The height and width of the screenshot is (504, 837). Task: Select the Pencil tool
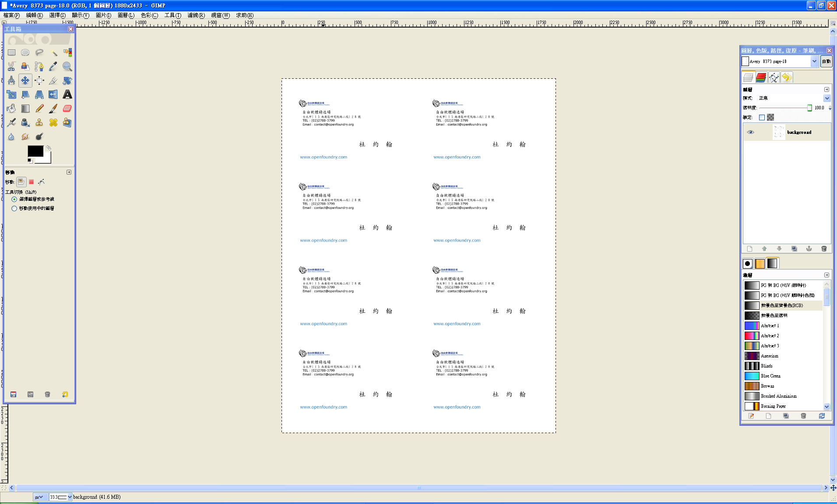click(39, 108)
